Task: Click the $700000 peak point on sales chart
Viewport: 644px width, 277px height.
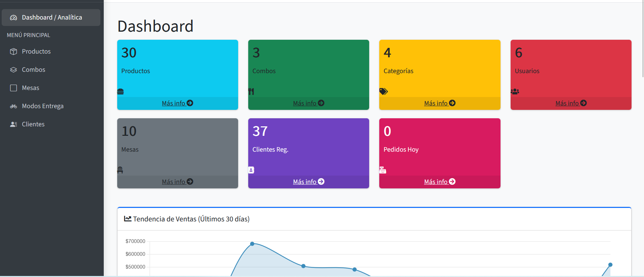Action: (252, 244)
